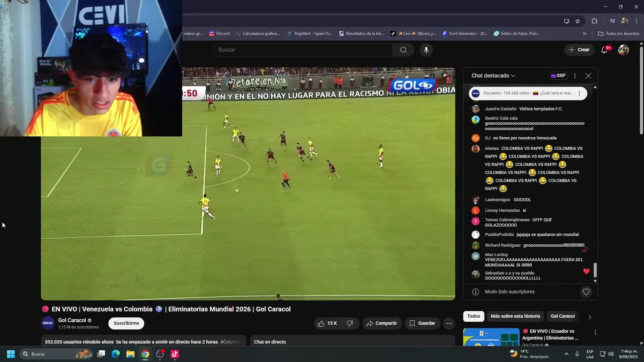
Task: Click the YouTube search magnifier button
Action: click(404, 50)
